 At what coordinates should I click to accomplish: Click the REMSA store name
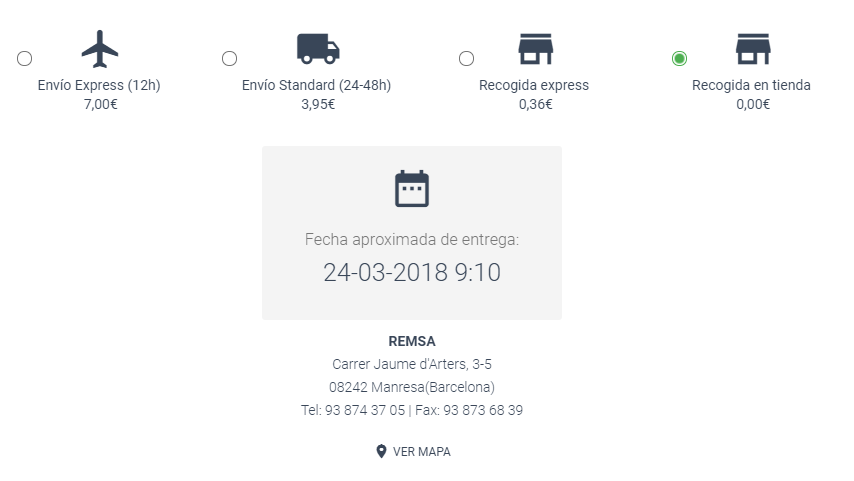[412, 341]
